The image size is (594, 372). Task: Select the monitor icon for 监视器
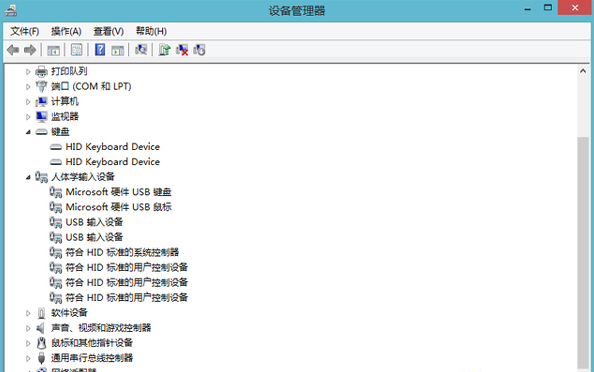click(x=41, y=117)
